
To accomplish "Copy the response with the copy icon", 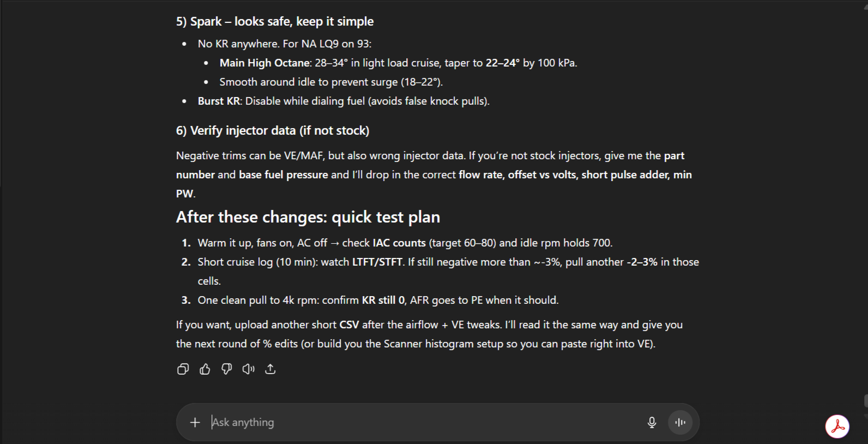I will tap(183, 369).
